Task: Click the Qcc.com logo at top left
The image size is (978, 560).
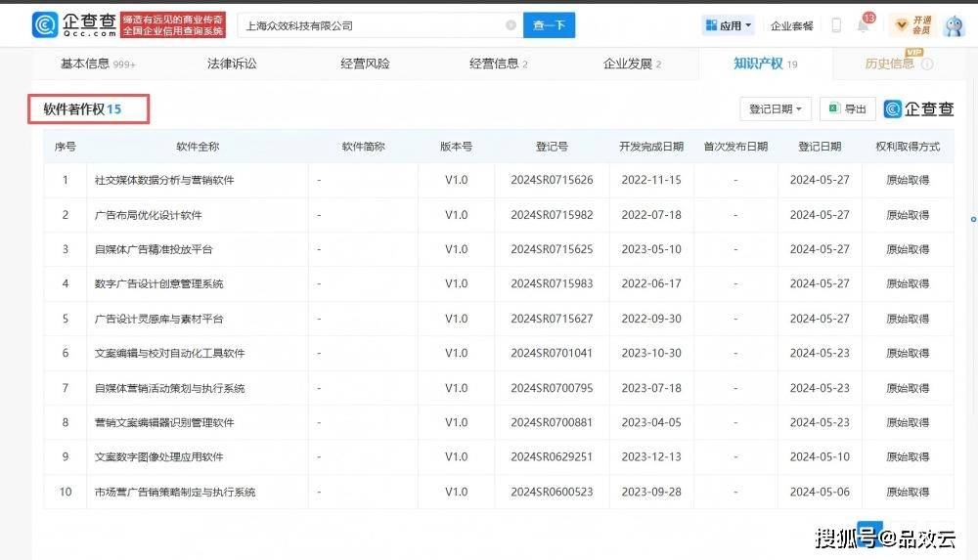Action: 74,24
